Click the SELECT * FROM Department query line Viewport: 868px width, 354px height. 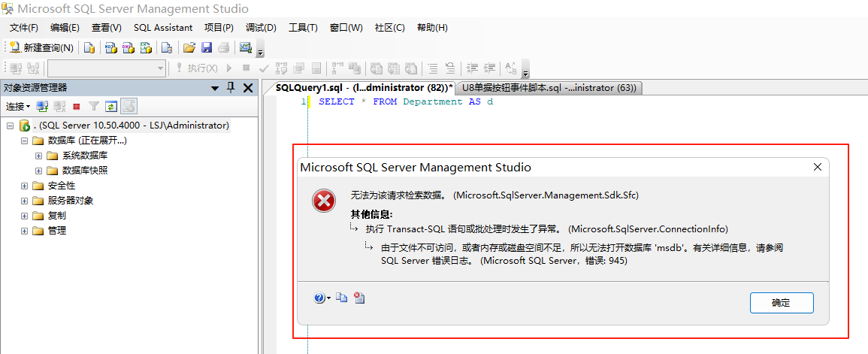[406, 102]
